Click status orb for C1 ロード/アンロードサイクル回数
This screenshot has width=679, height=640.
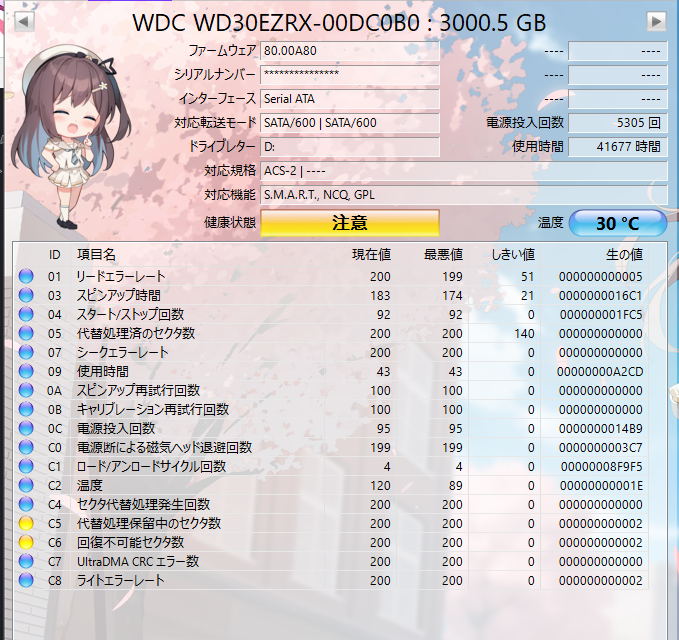26,466
